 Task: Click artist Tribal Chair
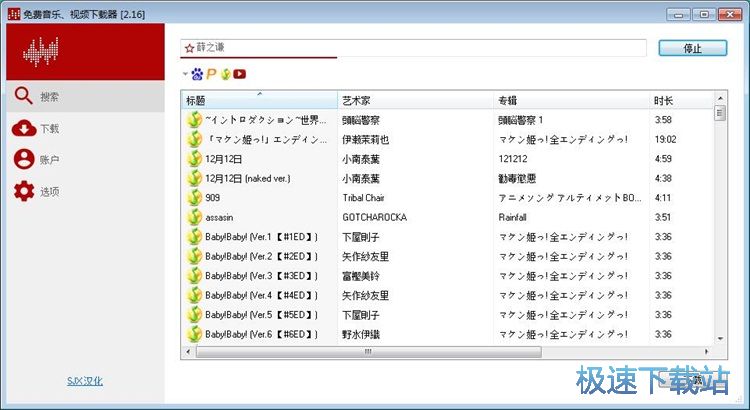(363, 198)
